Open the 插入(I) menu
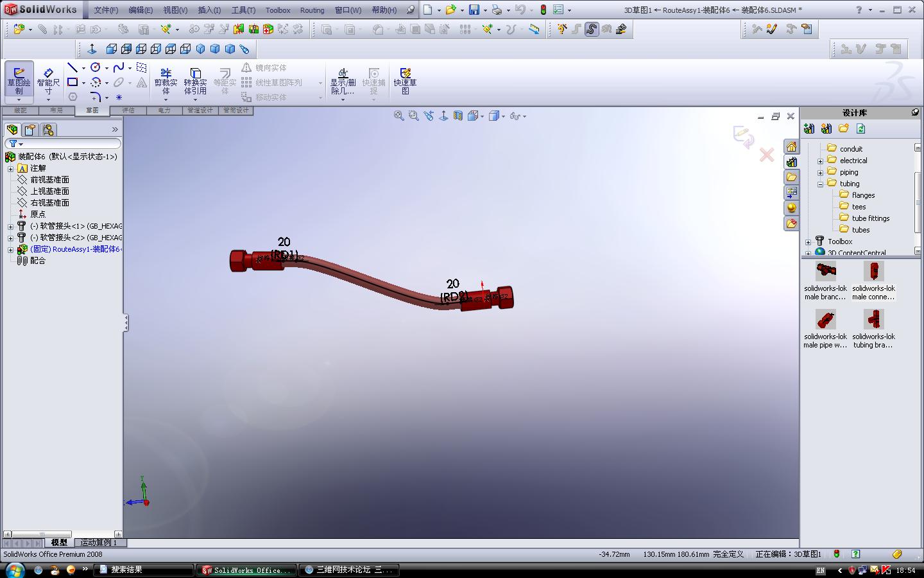 click(x=209, y=10)
